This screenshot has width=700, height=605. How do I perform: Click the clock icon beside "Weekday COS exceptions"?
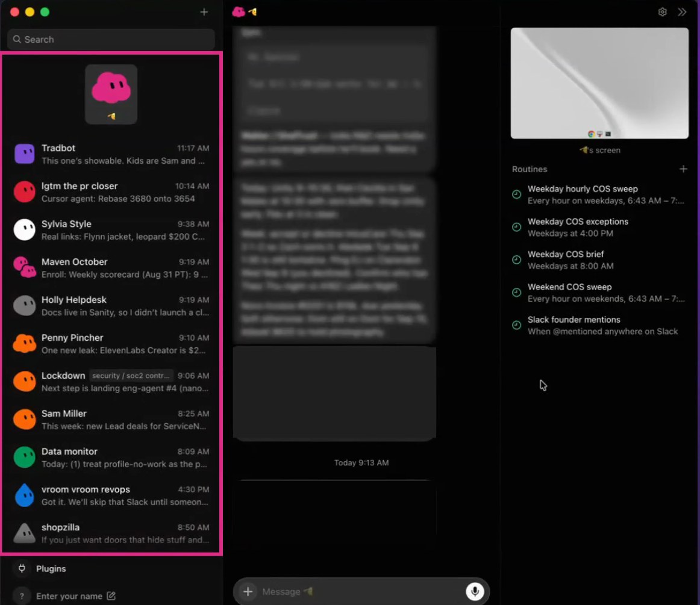(x=516, y=227)
